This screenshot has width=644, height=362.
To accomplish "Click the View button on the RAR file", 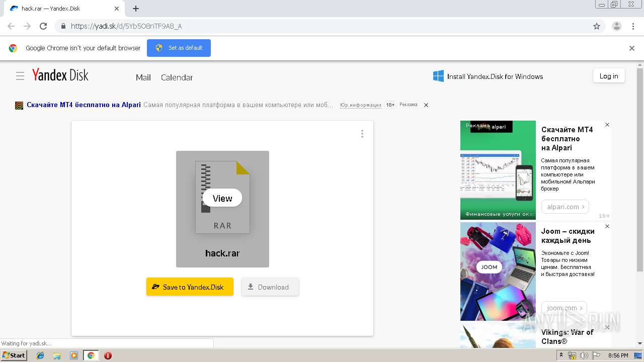I will pos(222,198).
